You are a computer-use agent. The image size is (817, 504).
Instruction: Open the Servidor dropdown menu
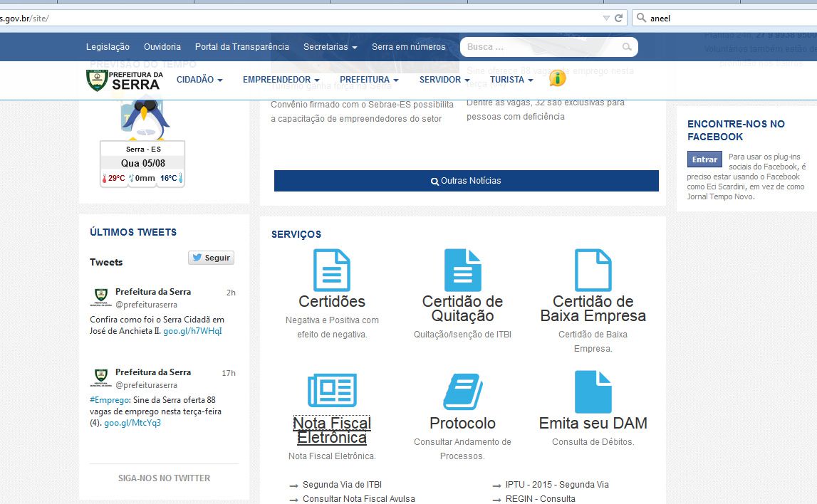point(444,80)
